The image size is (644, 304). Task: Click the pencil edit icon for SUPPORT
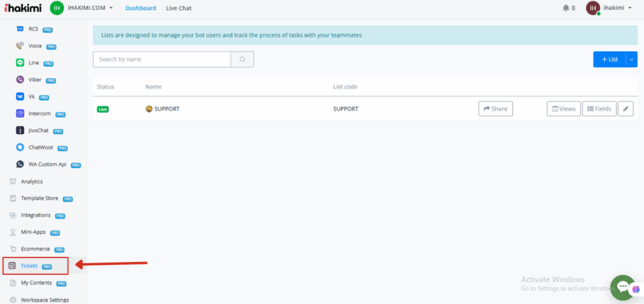(x=626, y=109)
